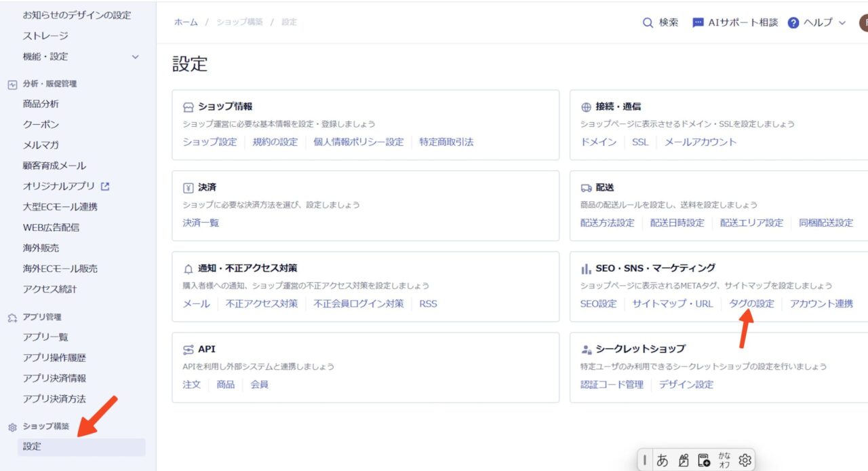This screenshot has width=868, height=471.
Task: Click the ヘルプ question mark icon
Action: coord(793,22)
